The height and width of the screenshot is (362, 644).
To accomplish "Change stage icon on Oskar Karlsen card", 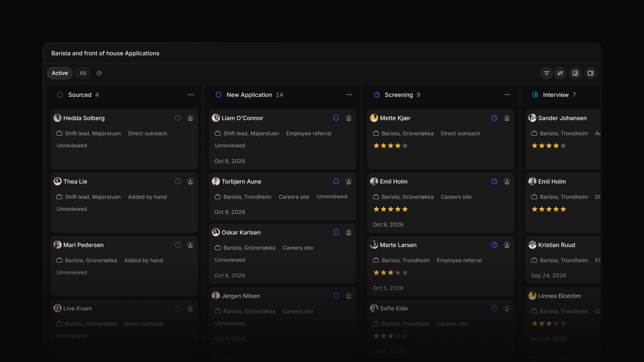I will click(336, 232).
